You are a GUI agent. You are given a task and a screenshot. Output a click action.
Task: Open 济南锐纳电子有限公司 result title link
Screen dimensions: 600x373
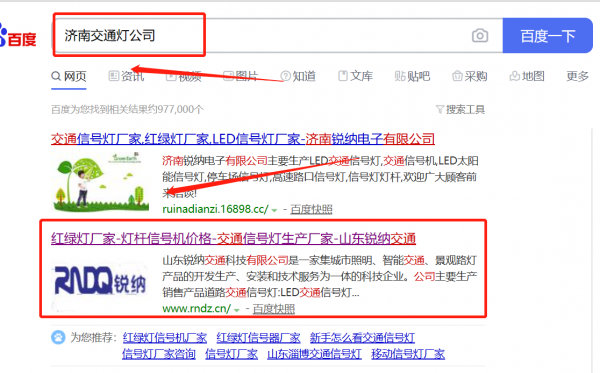point(243,139)
